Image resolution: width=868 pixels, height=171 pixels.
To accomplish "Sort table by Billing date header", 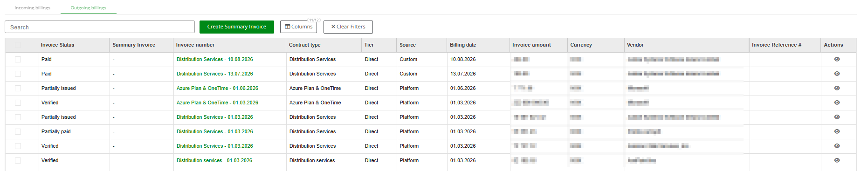I will (x=463, y=45).
